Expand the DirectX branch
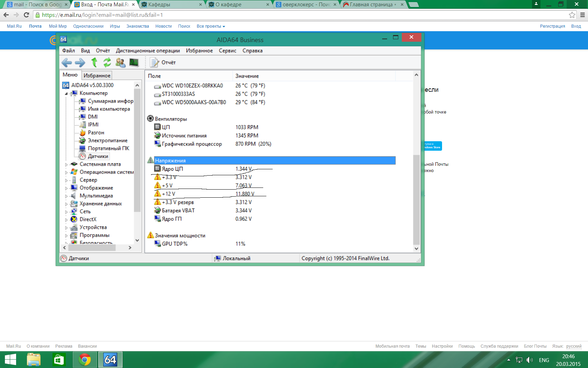The height and width of the screenshot is (368, 588). pyautogui.click(x=66, y=220)
